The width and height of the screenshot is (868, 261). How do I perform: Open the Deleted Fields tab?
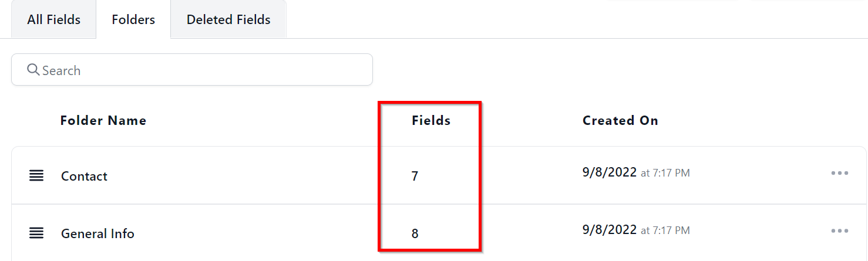[x=228, y=19]
